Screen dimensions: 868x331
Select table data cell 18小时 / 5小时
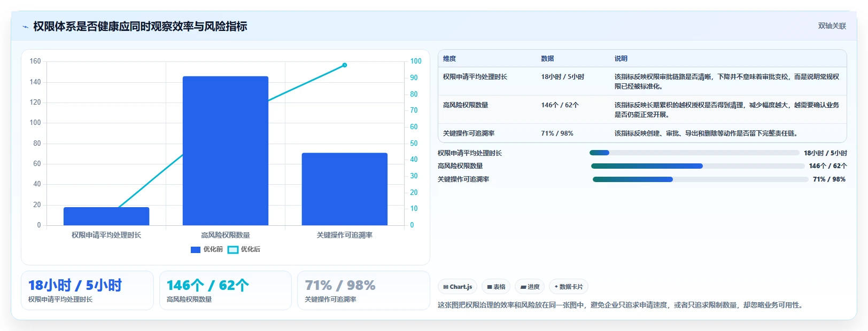pyautogui.click(x=563, y=77)
